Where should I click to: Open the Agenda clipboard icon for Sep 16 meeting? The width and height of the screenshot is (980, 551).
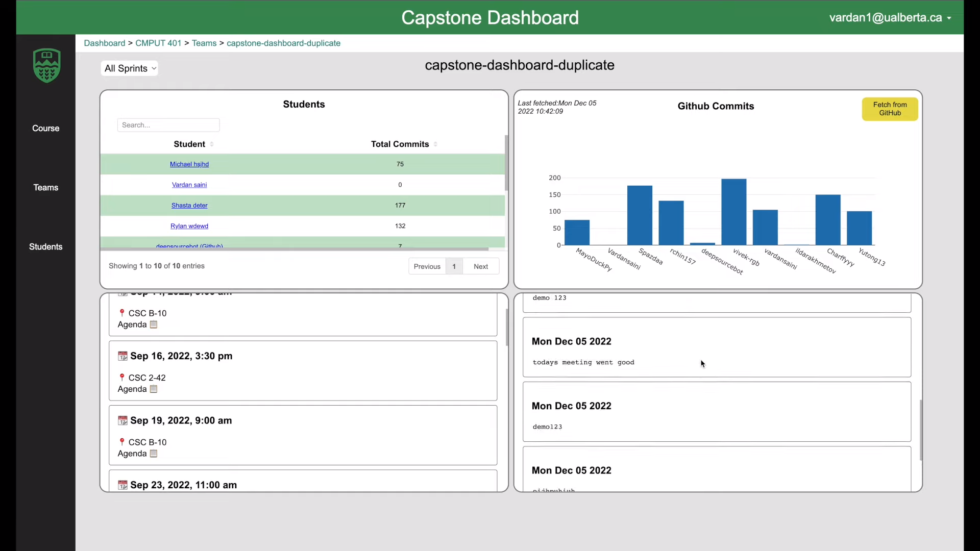point(154,389)
